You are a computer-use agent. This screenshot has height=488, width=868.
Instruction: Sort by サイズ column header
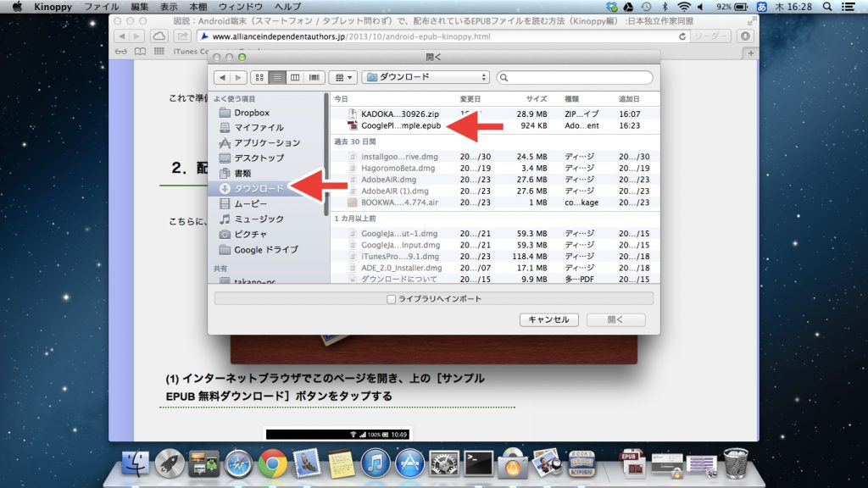[x=536, y=99]
